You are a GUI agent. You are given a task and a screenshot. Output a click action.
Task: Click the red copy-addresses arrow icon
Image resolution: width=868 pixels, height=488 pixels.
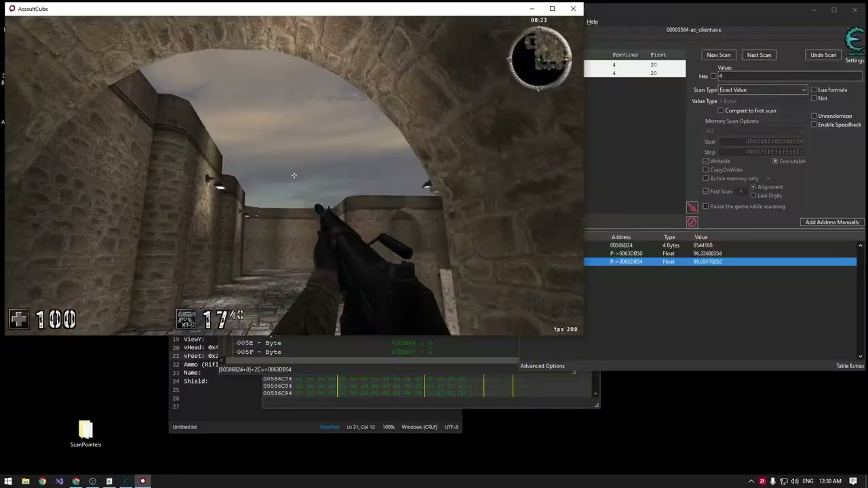tap(692, 207)
